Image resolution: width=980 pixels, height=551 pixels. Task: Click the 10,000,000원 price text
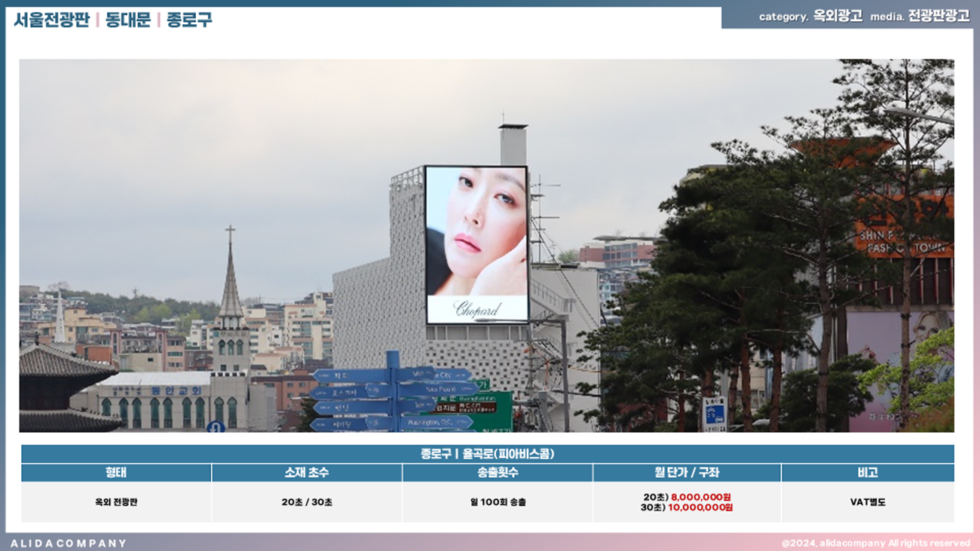pyautogui.click(x=700, y=507)
